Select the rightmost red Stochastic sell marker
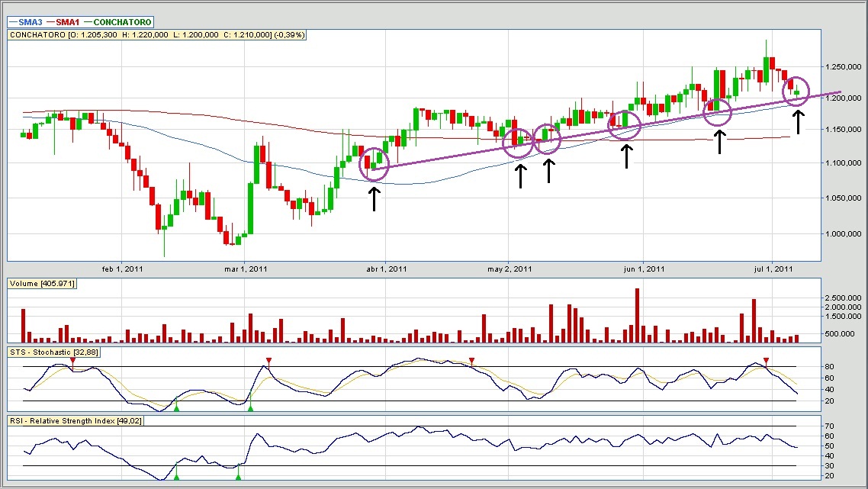This screenshot has width=868, height=489. (x=766, y=360)
